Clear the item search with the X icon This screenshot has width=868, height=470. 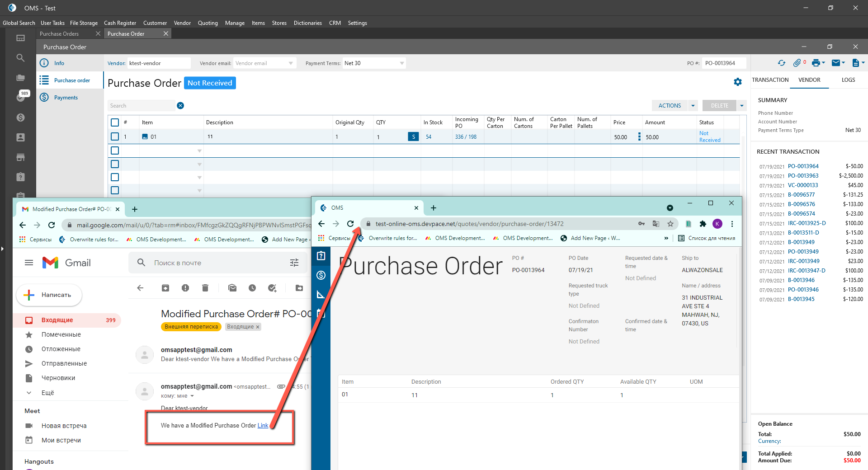180,106
